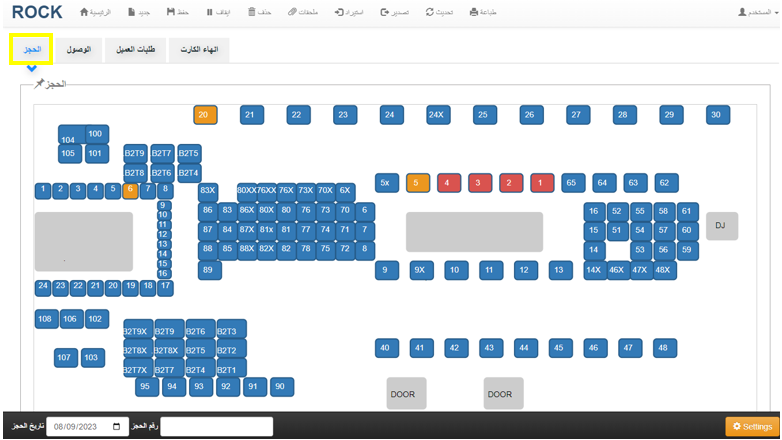The height and width of the screenshot is (440, 782).
Task: Click the reservation number (رقم الحجز) input field
Action: pyautogui.click(x=216, y=426)
